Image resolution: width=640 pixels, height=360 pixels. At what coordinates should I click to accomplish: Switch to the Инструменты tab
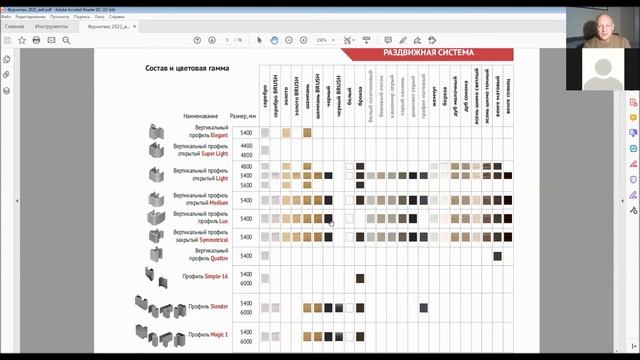pos(51,27)
